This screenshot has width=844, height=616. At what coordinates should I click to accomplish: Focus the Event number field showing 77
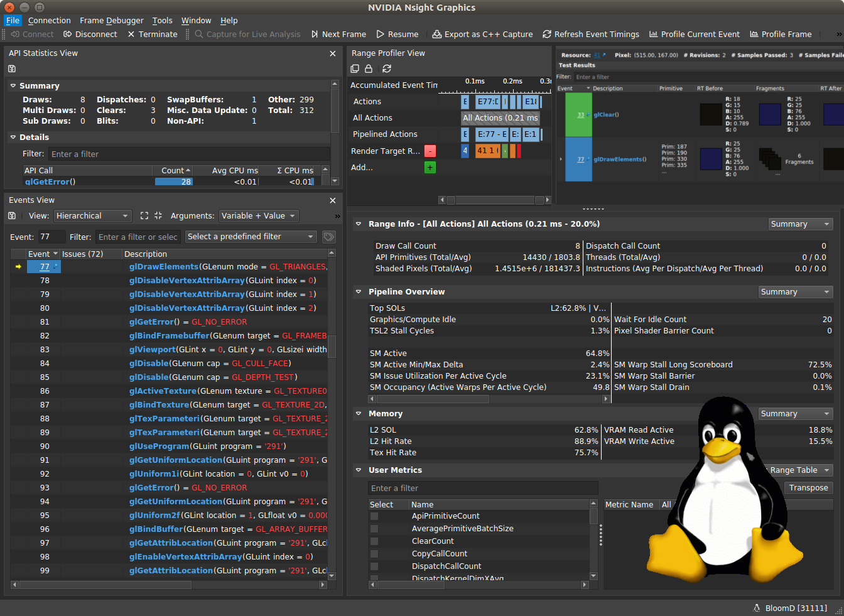[x=51, y=237]
